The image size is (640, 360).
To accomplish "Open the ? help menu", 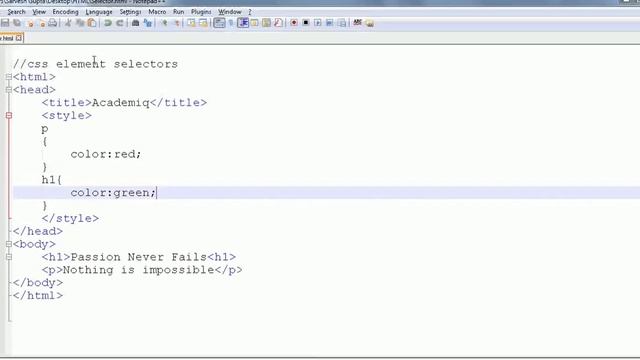I will coord(250,12).
